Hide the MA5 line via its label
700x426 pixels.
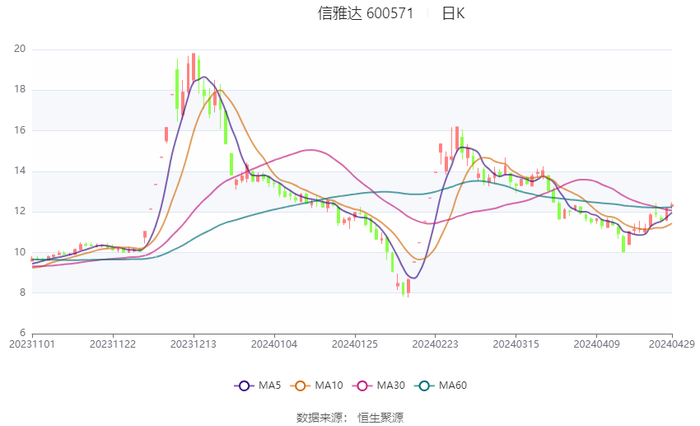point(269,385)
